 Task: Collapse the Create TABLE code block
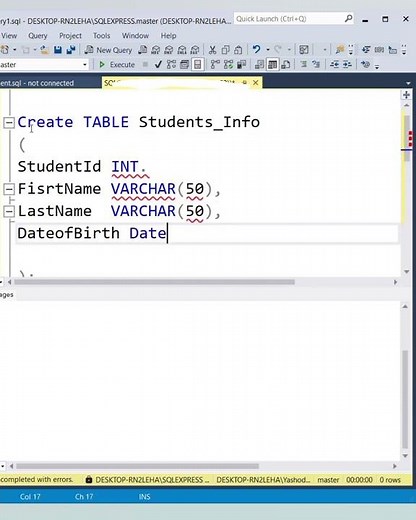point(9,123)
